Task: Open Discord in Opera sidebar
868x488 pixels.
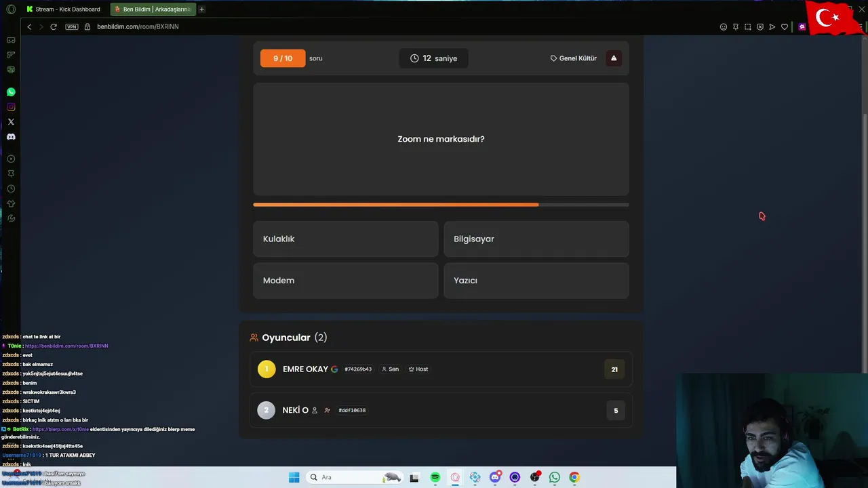Action: [x=11, y=136]
